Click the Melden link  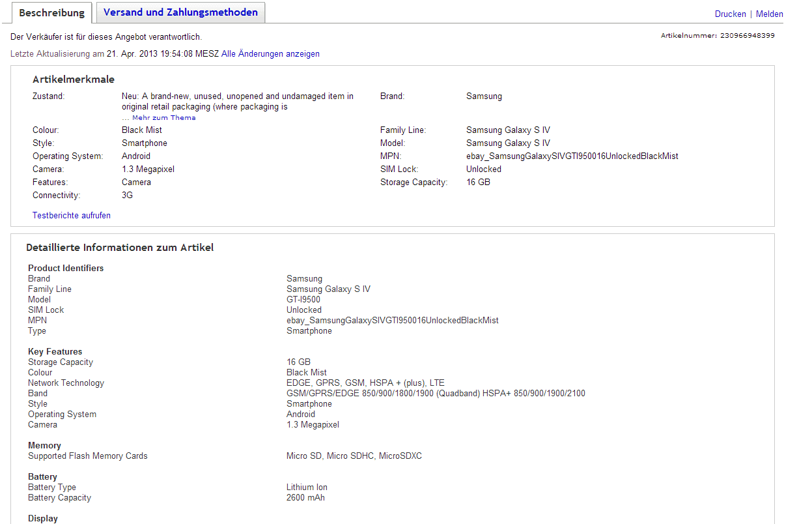pyautogui.click(x=769, y=14)
